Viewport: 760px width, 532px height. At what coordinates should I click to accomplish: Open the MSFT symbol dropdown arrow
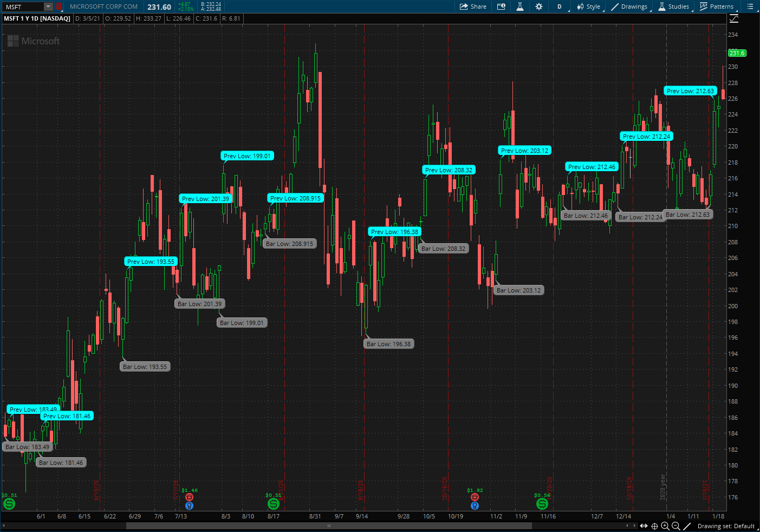point(48,7)
